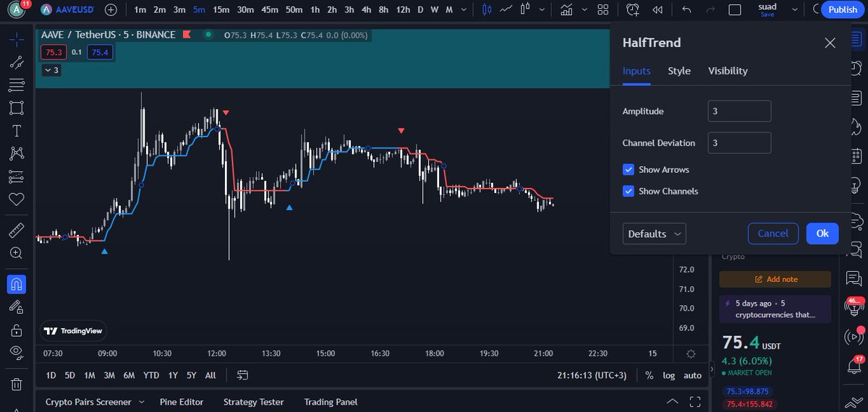Open the indicators and strategies dialog
868x412 pixels.
[x=567, y=10]
